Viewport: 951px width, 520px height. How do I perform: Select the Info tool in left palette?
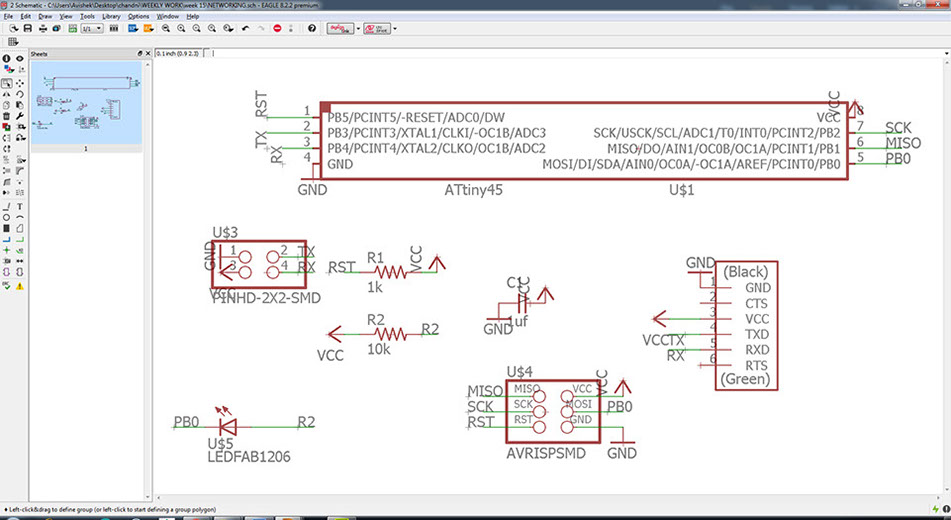pos(7,58)
